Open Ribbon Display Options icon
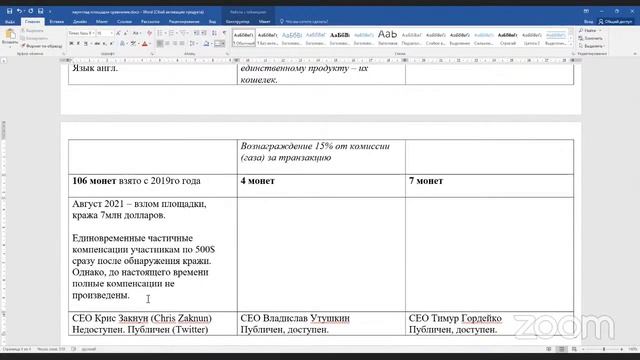The width and height of the screenshot is (640, 360). click(586, 11)
